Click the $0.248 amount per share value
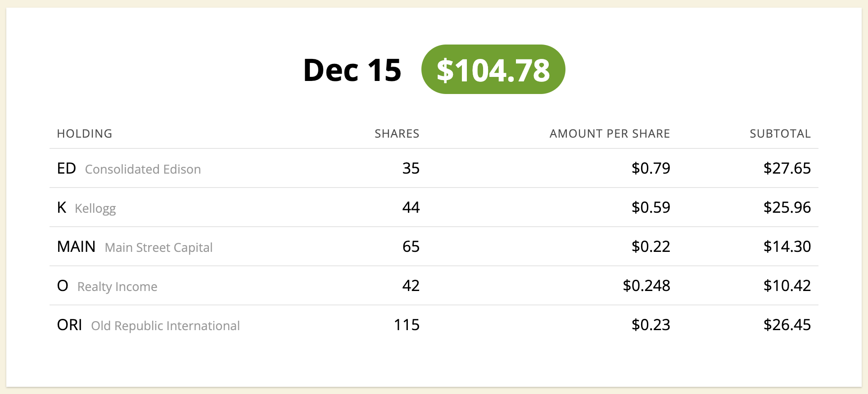Screen dimensions: 868x394 point(646,286)
